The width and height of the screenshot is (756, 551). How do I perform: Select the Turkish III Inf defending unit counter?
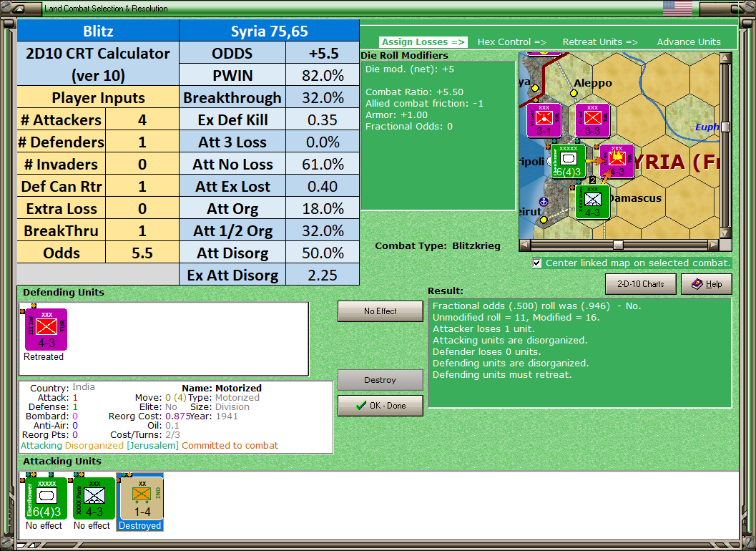[46, 330]
